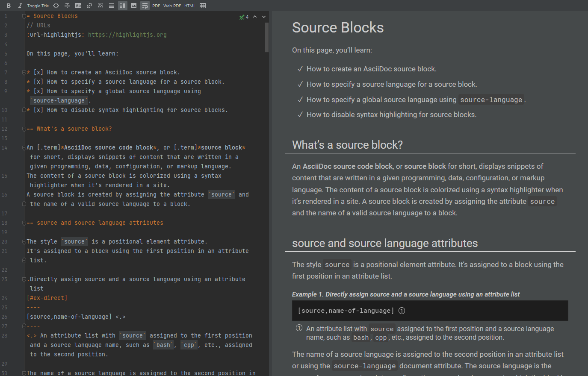
Task: Toggle soft-wrap in the editor
Action: 145,6
